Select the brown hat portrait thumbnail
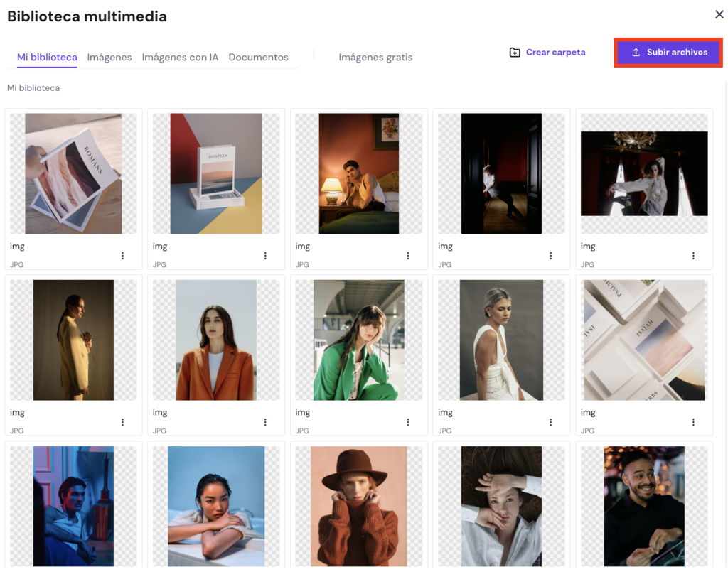The height and width of the screenshot is (572, 728). coord(358,506)
